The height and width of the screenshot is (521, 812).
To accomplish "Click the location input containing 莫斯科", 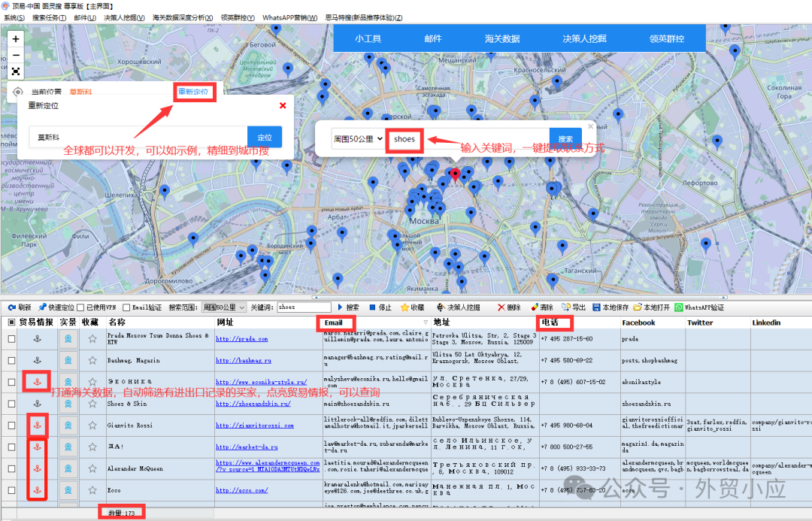I will click(x=138, y=138).
